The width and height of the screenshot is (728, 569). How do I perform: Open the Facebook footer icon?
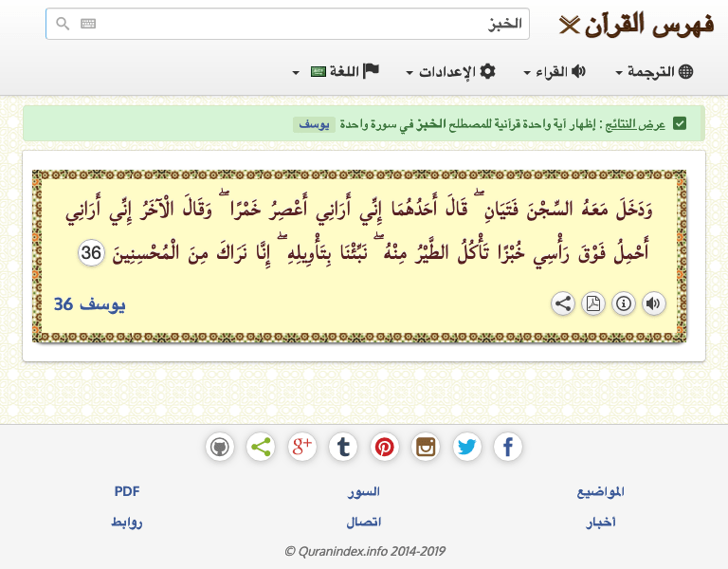tap(508, 448)
